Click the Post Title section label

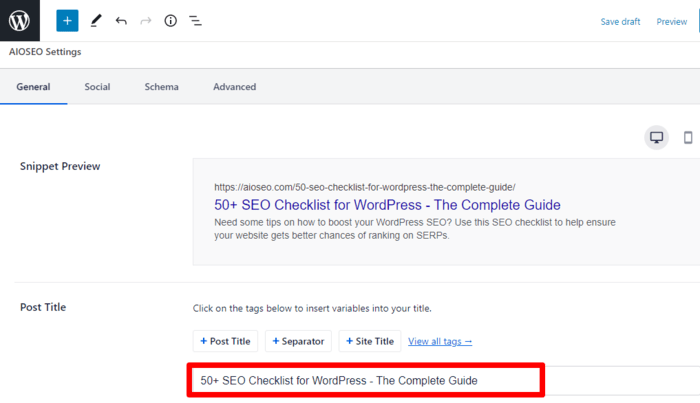43,307
